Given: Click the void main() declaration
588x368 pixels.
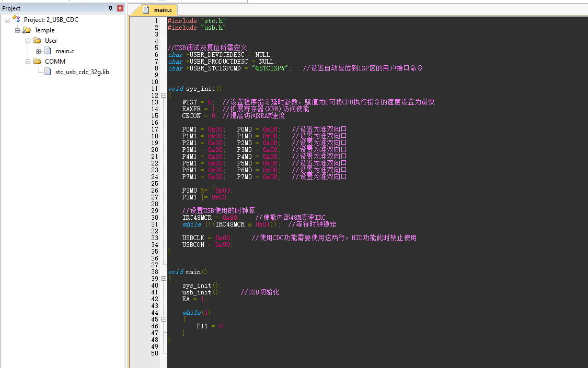Looking at the screenshot, I should coord(188,272).
